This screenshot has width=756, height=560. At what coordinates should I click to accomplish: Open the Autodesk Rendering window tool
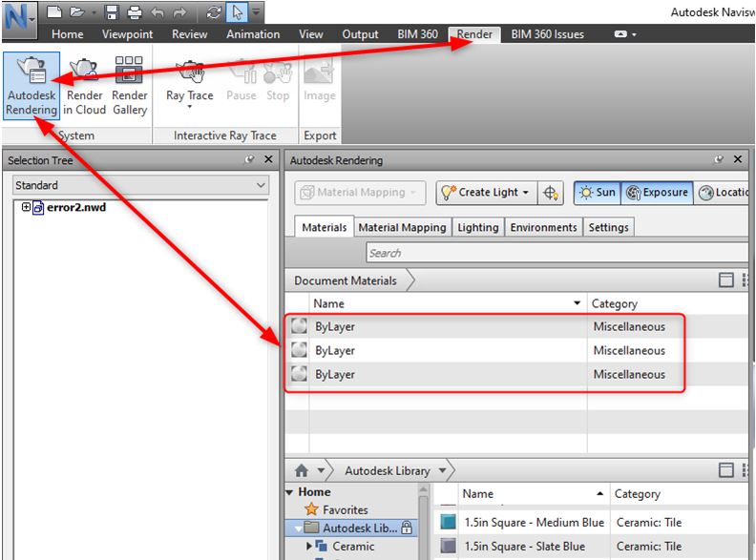[x=31, y=85]
